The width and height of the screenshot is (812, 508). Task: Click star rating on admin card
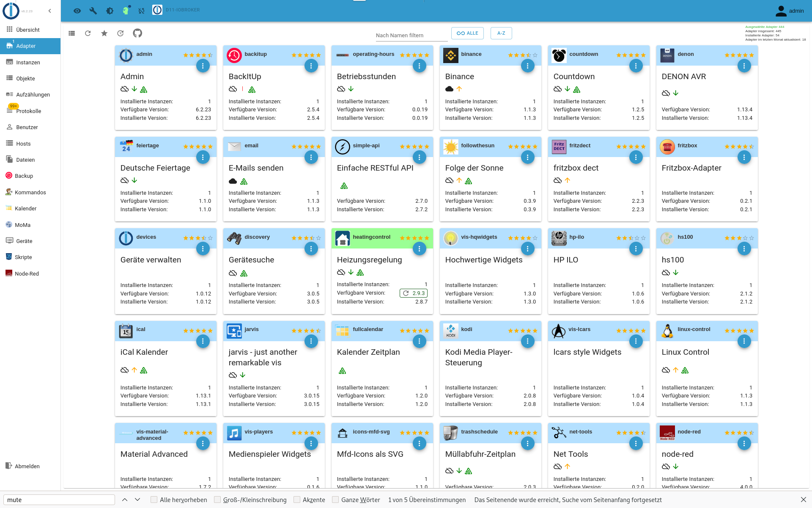point(198,55)
